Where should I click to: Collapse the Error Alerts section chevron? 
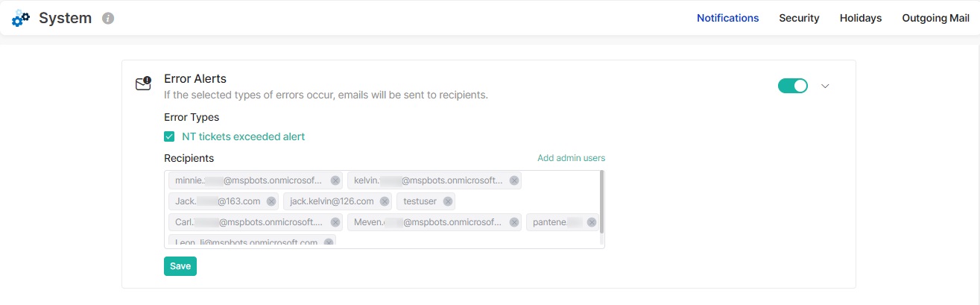[825, 86]
